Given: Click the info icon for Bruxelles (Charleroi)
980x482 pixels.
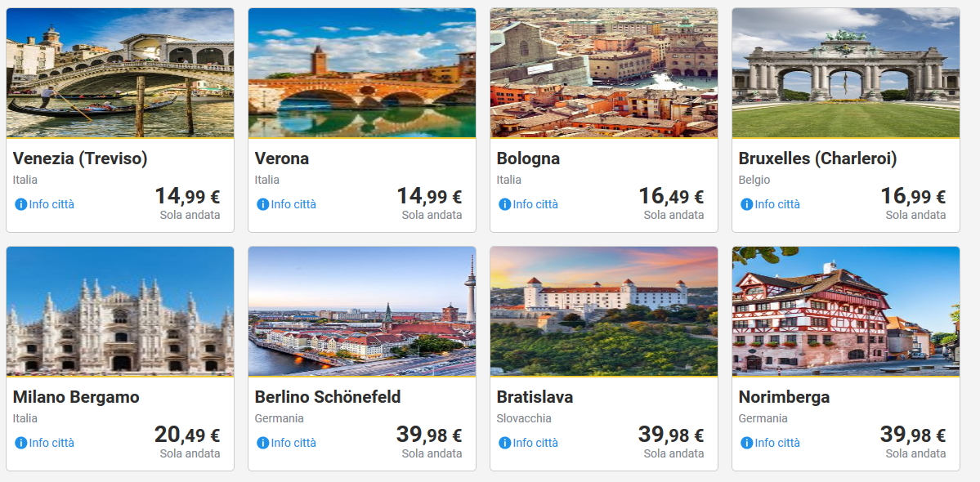Looking at the screenshot, I should pos(746,204).
